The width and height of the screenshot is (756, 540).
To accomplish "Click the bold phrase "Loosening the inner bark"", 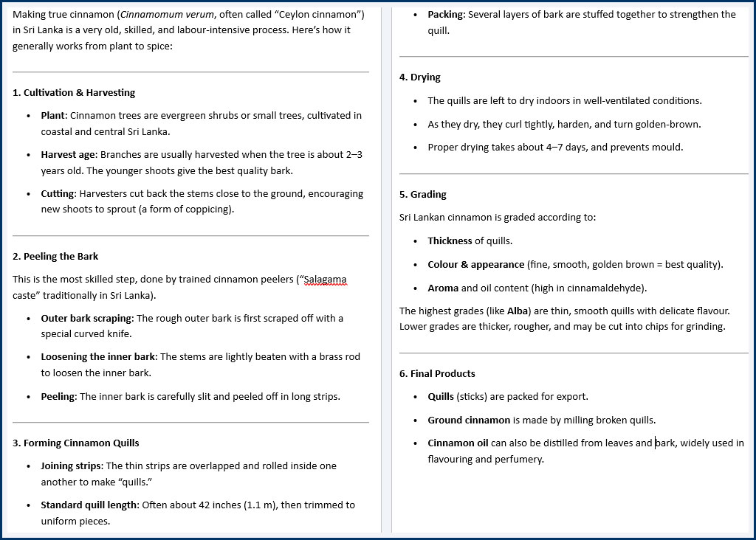I will pos(98,357).
